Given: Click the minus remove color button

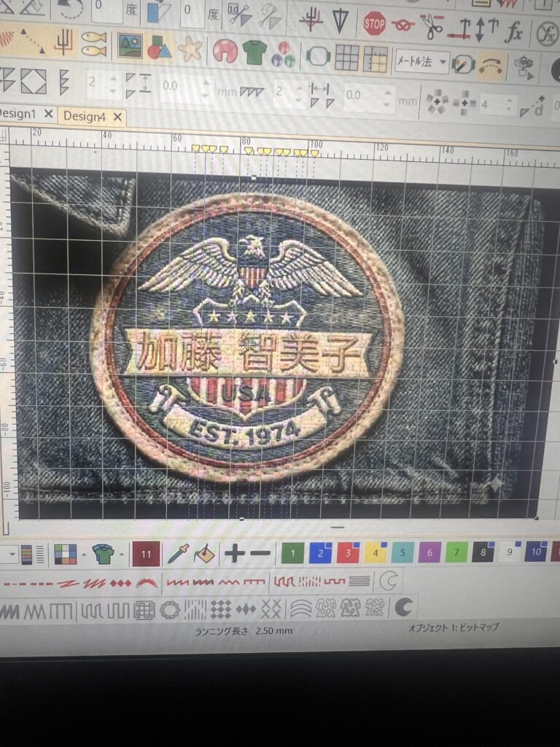Looking at the screenshot, I should pos(260,554).
